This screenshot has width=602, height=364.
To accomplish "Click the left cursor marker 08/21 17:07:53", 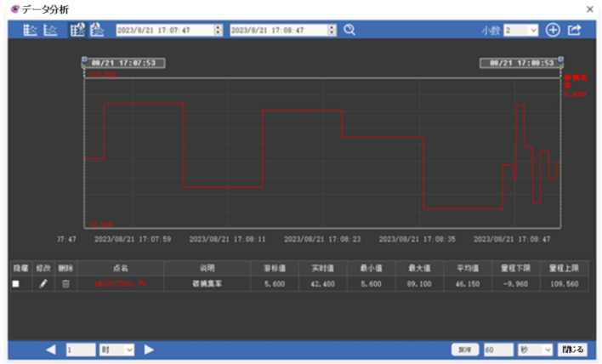I will (x=123, y=63).
